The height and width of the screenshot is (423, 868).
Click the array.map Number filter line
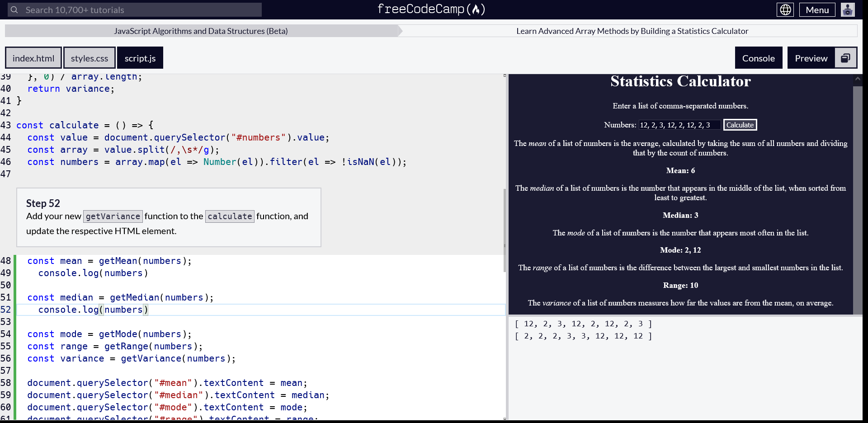217,162
